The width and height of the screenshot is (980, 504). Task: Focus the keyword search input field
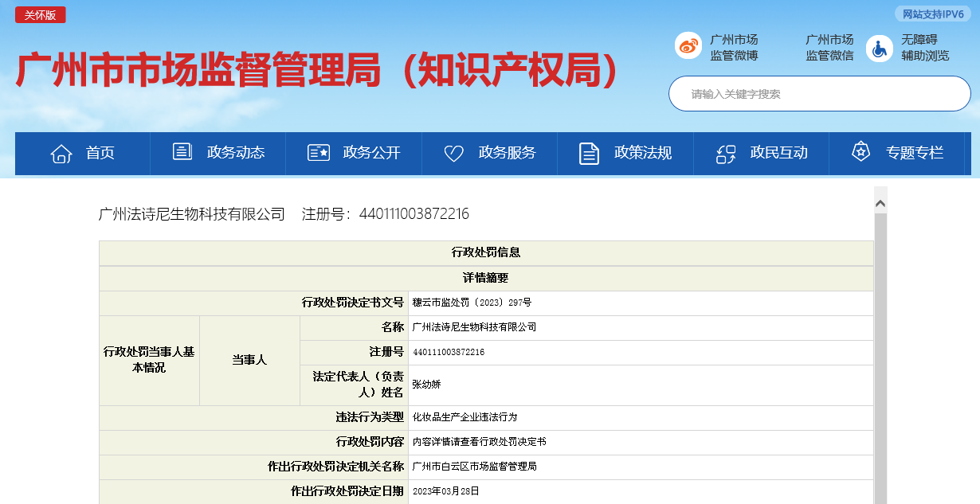coord(819,94)
